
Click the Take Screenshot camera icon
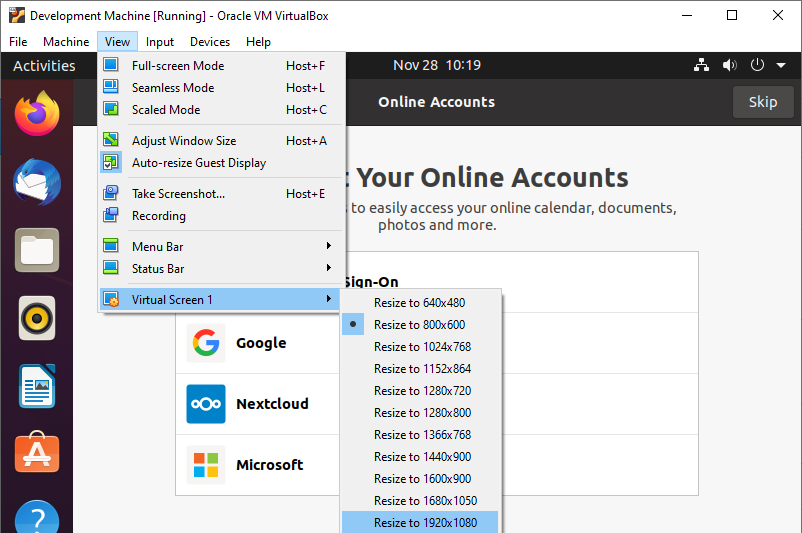click(x=110, y=193)
